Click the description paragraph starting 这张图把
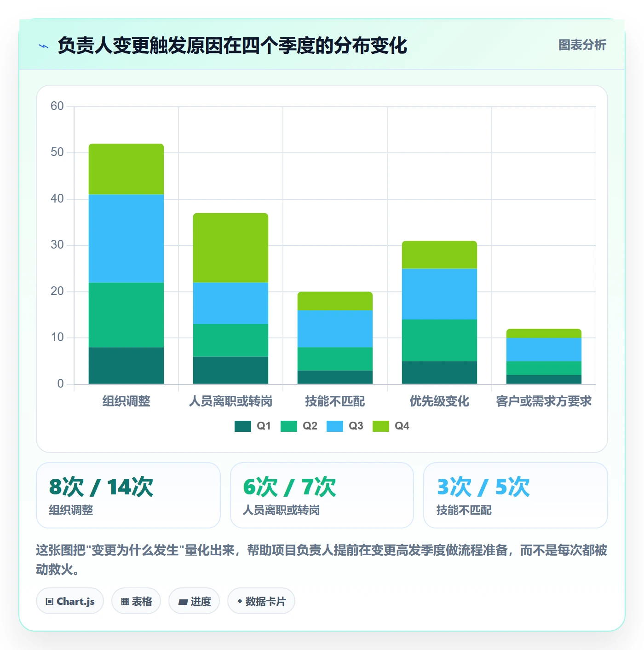This screenshot has height=650, width=644. coord(322,559)
